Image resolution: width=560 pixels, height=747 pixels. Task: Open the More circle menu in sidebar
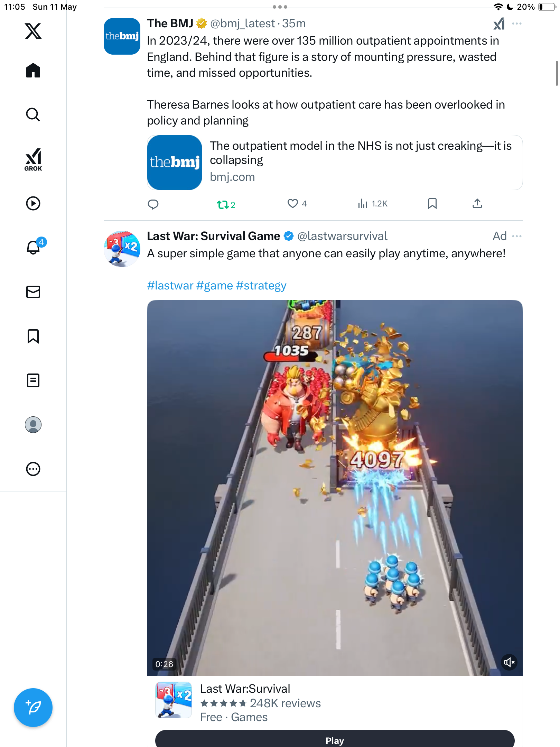(33, 469)
